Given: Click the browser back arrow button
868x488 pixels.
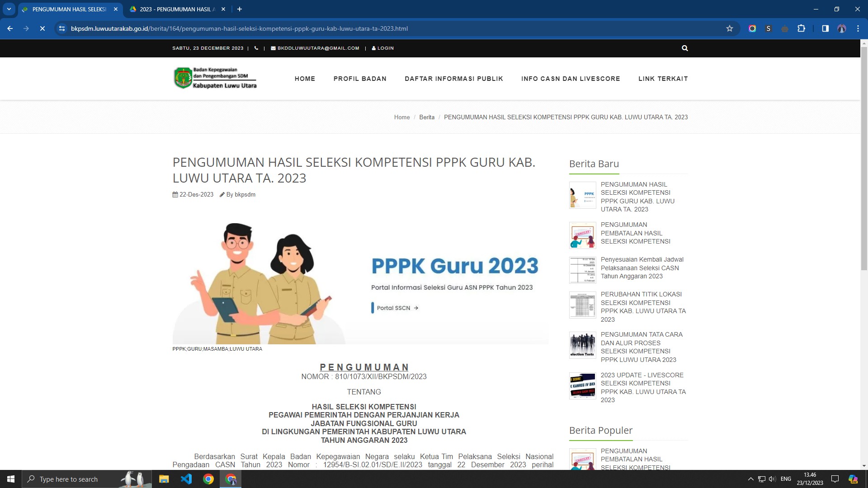Looking at the screenshot, I should (x=10, y=28).
